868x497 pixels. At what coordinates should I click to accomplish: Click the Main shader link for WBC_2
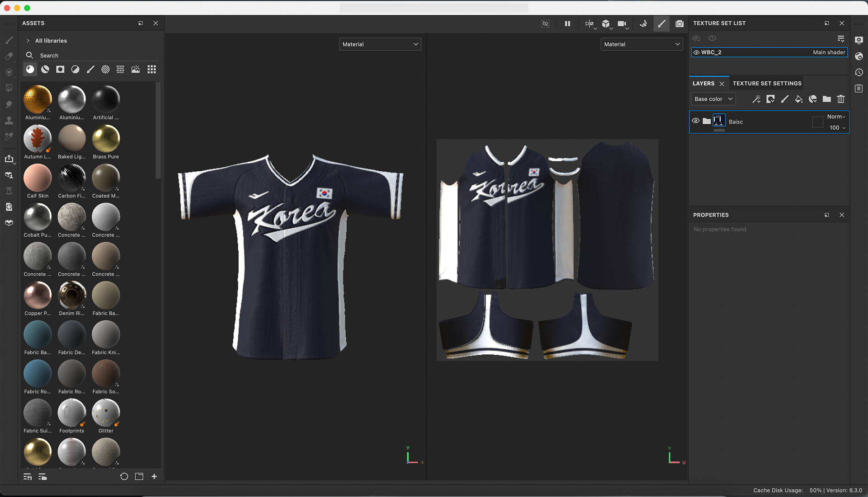coord(829,52)
